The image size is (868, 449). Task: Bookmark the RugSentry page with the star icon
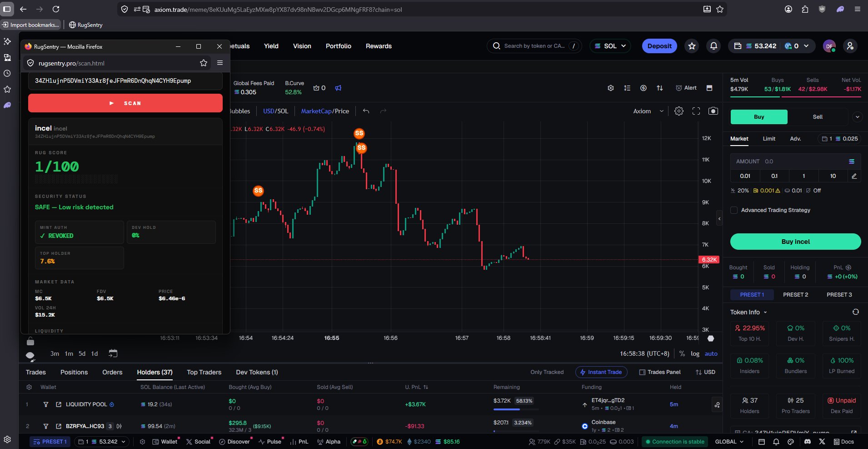point(204,63)
